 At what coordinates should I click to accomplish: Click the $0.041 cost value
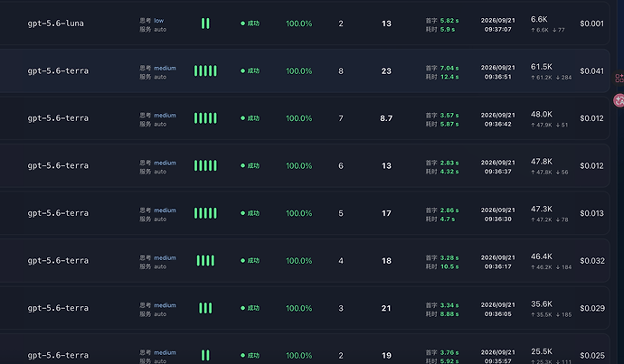click(591, 71)
